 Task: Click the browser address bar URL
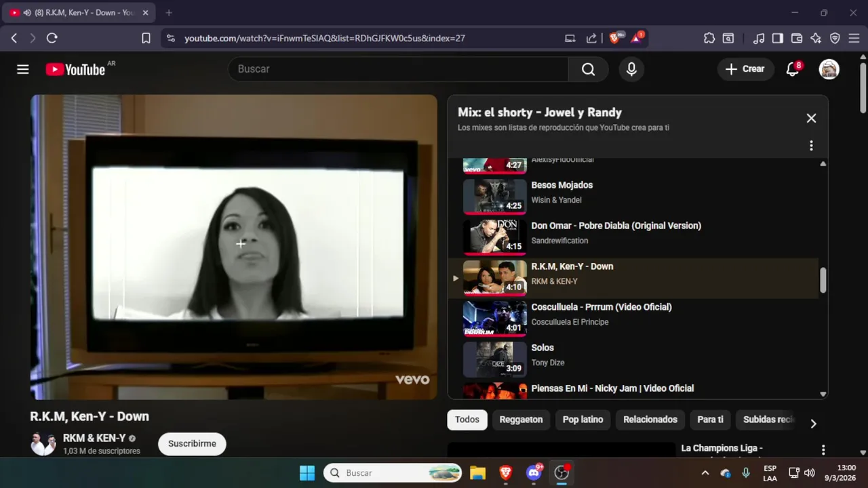(x=325, y=39)
